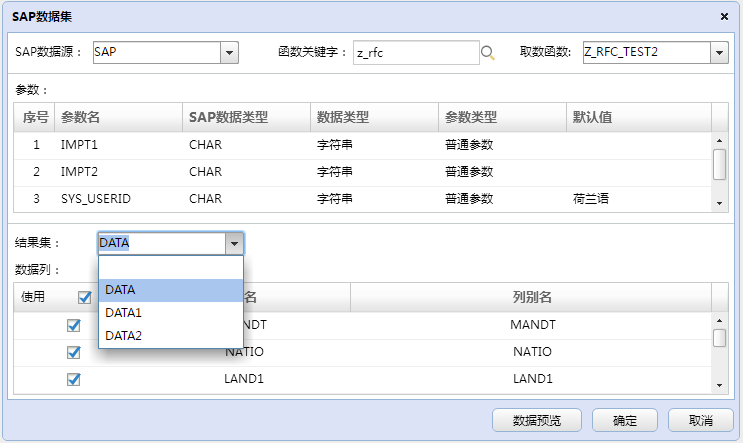Click the function keyword search magnifier icon

pos(488,53)
